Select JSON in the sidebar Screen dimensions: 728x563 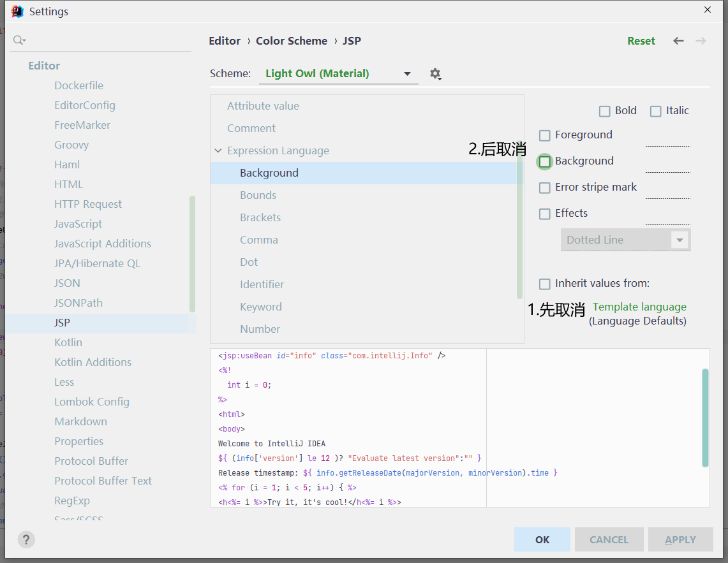pyautogui.click(x=67, y=283)
